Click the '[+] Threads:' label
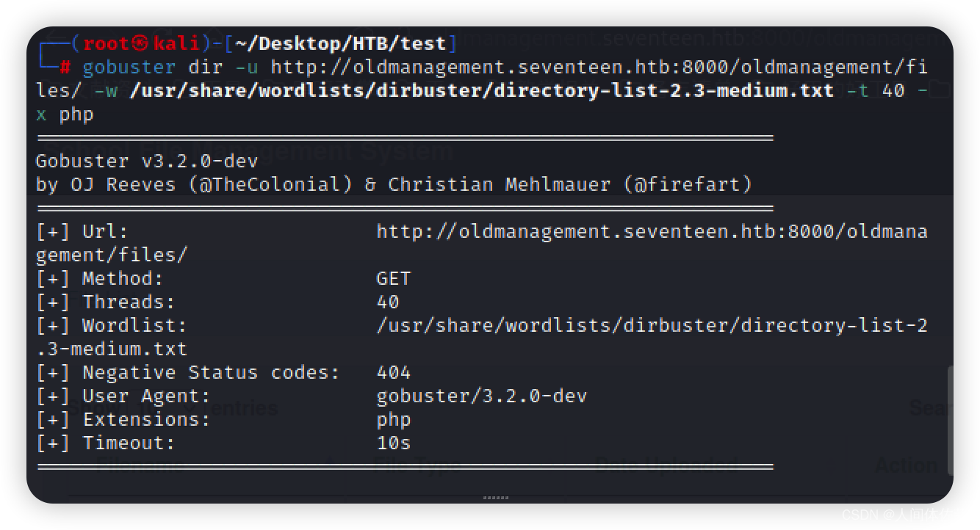The width and height of the screenshot is (980, 530). [x=106, y=302]
